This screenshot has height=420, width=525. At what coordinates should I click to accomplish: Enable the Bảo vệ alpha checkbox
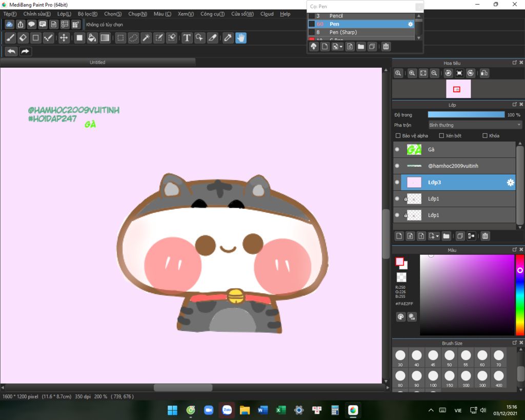pos(398,136)
